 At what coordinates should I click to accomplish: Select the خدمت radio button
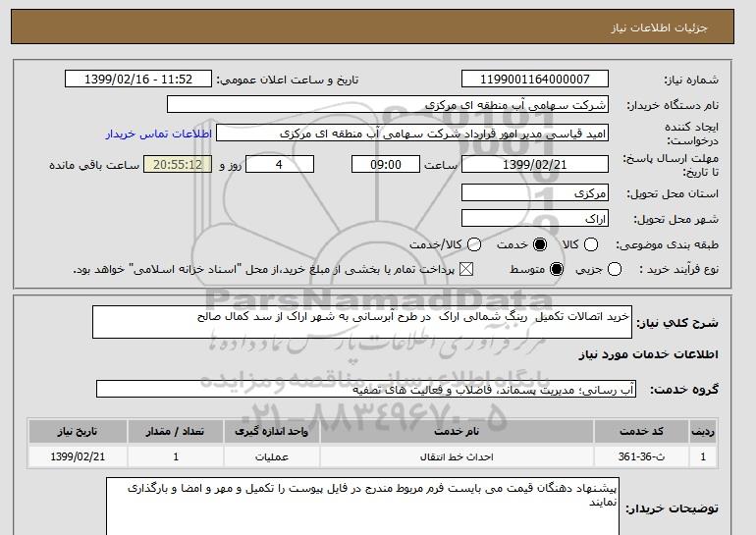tap(540, 244)
